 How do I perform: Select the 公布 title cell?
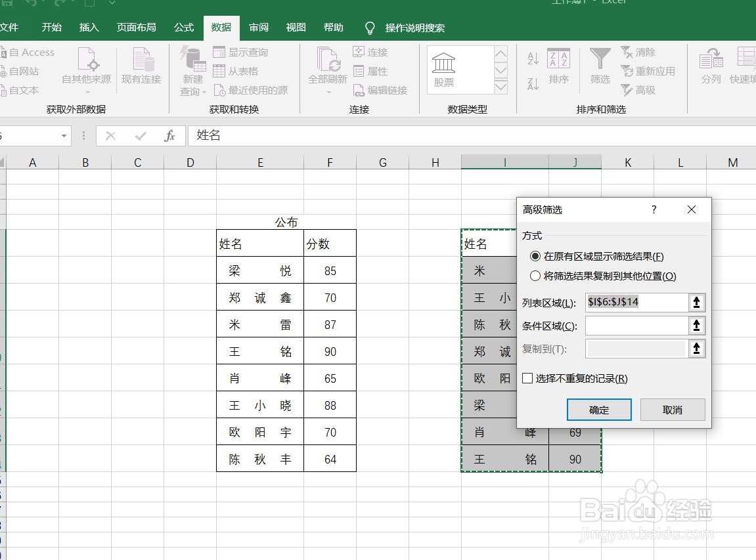point(286,222)
